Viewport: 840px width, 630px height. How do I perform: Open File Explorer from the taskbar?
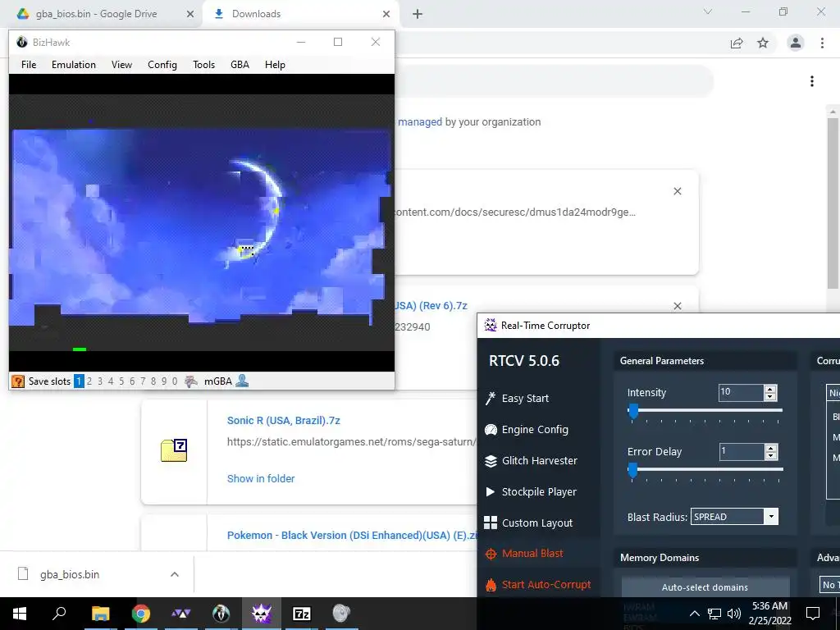tap(100, 614)
